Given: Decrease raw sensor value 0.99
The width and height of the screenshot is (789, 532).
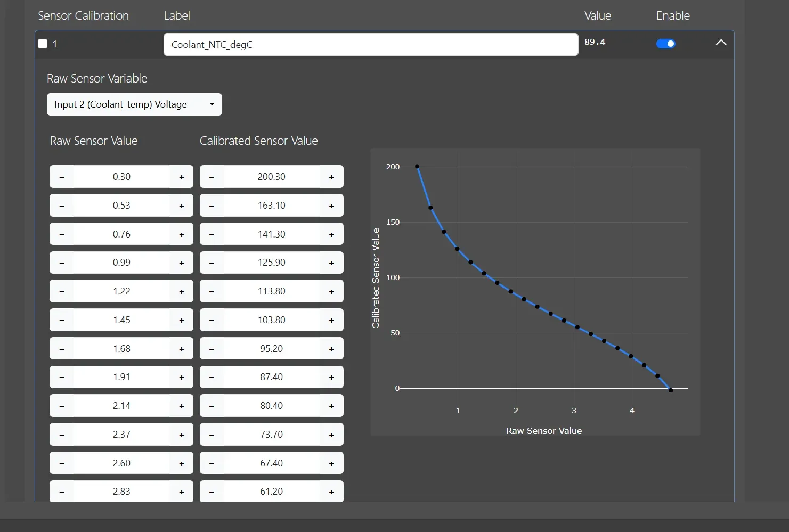Looking at the screenshot, I should (x=62, y=263).
